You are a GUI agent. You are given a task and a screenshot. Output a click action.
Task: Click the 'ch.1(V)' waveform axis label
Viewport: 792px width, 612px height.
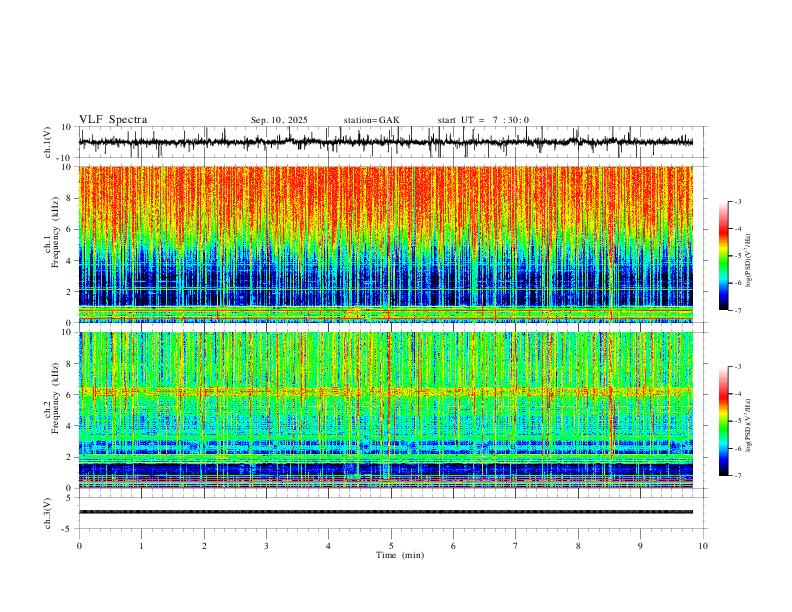click(x=48, y=142)
